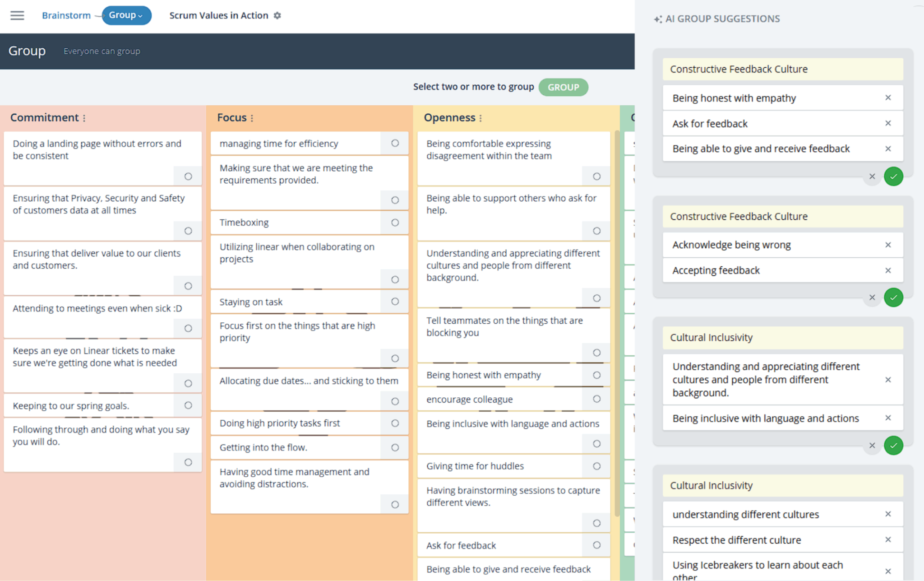Navigate back via the Brainstorm breadcrumb
The height and width of the screenshot is (581, 924).
tap(66, 15)
